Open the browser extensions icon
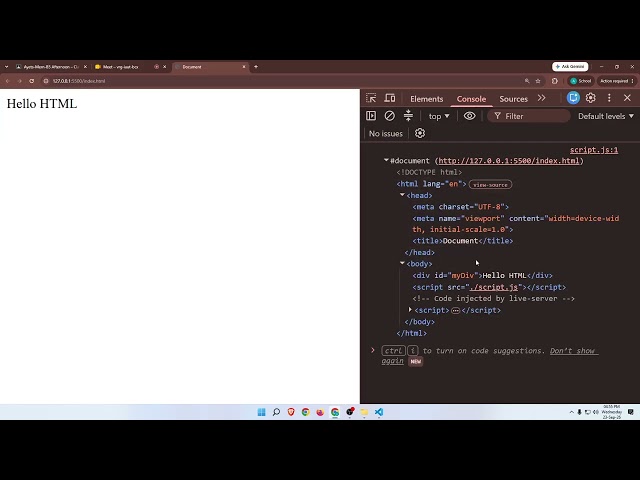The width and height of the screenshot is (640, 480). tap(555, 81)
